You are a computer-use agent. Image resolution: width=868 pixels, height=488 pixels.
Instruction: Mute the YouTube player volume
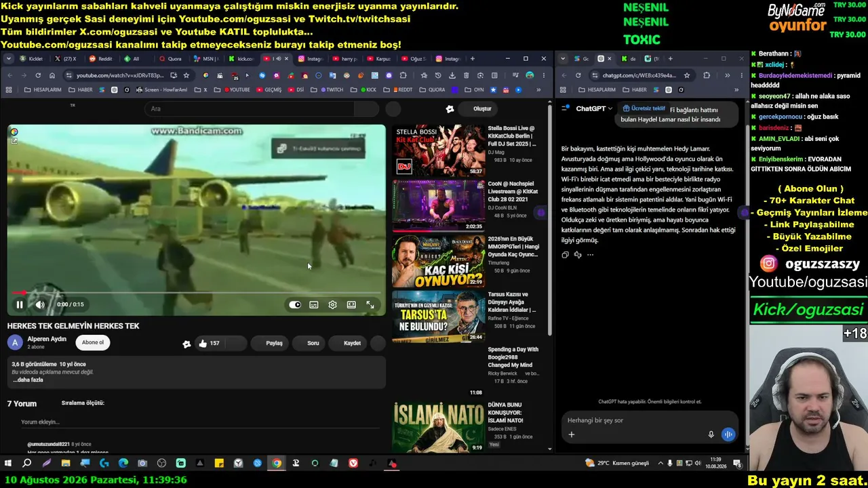tap(40, 305)
